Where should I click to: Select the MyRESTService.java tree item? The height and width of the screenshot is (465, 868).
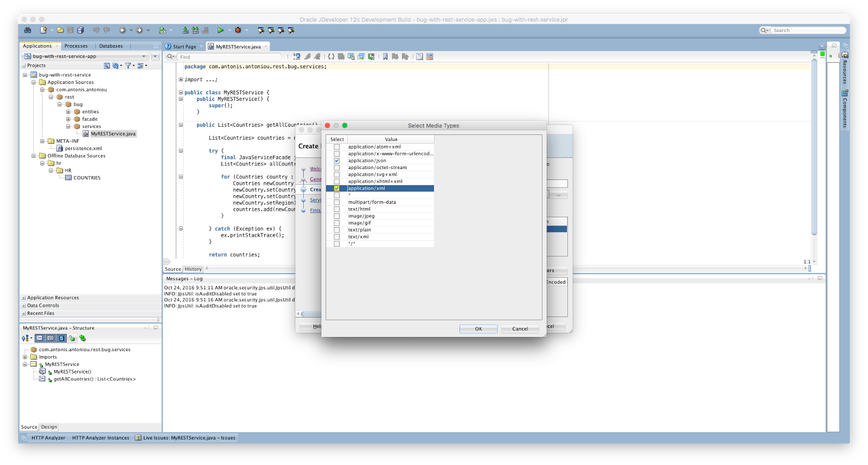point(113,134)
